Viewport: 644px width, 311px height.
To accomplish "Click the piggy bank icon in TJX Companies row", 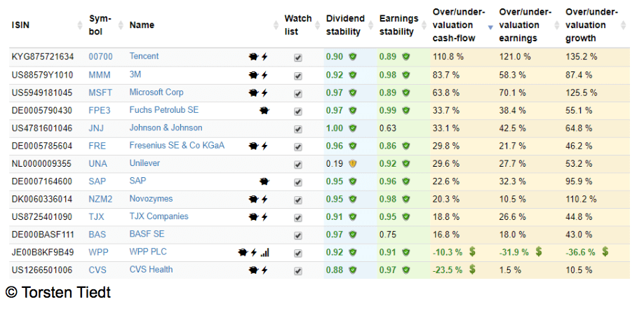I will 253,216.
